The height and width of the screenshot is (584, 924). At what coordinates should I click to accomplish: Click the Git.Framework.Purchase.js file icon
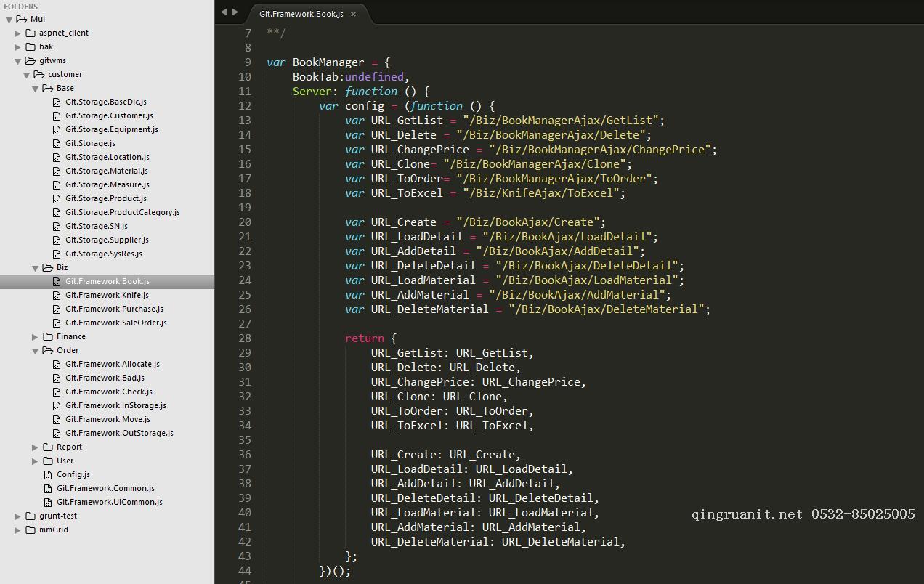tap(57, 309)
